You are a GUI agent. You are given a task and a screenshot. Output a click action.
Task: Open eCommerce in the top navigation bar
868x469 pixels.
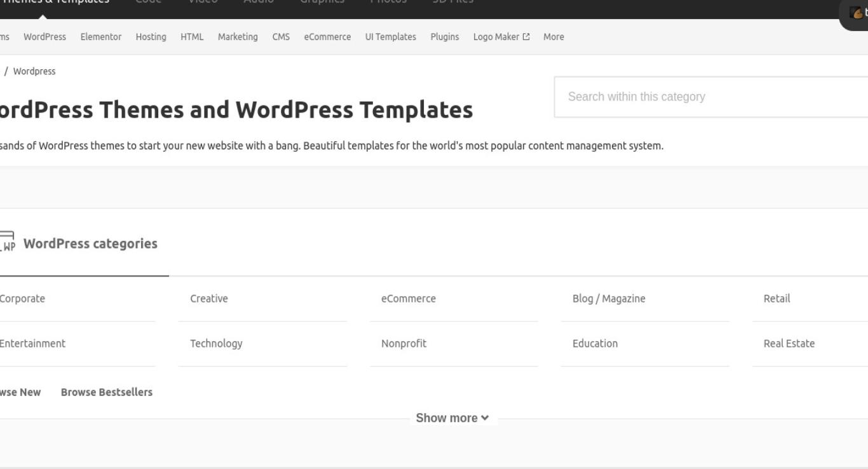pyautogui.click(x=327, y=37)
